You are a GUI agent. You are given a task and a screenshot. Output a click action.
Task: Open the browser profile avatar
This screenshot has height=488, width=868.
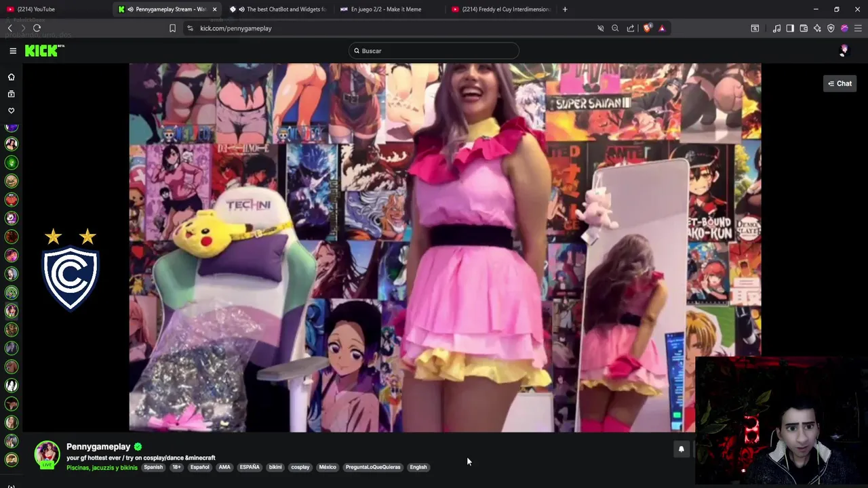(844, 28)
